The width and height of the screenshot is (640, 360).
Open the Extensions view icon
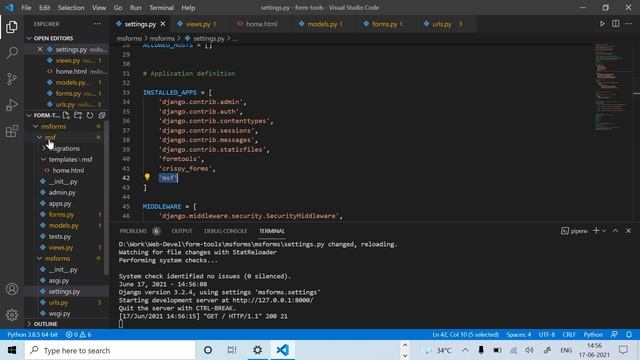click(x=12, y=131)
